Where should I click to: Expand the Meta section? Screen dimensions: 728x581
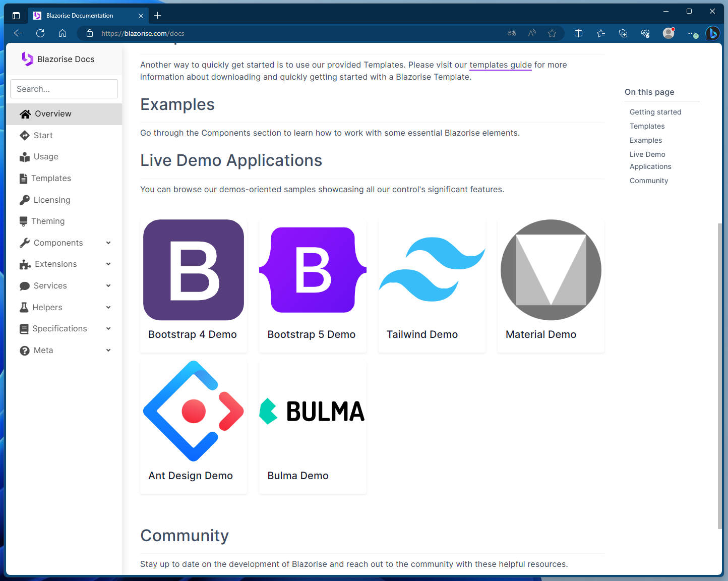click(108, 350)
